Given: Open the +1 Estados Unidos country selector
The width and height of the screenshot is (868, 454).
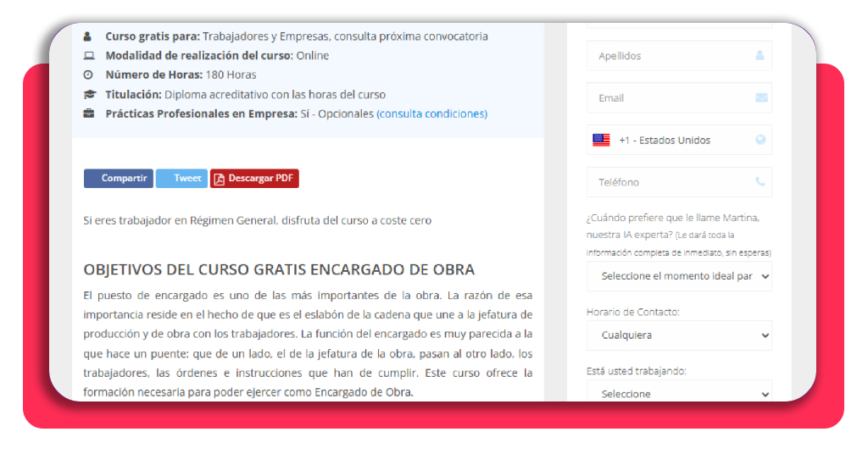Looking at the screenshot, I should pyautogui.click(x=679, y=140).
